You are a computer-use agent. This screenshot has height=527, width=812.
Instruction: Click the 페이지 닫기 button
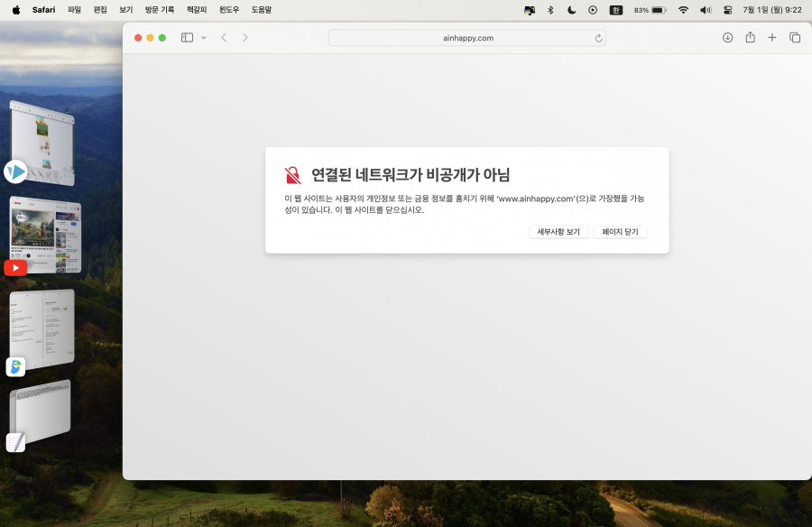[x=620, y=232]
